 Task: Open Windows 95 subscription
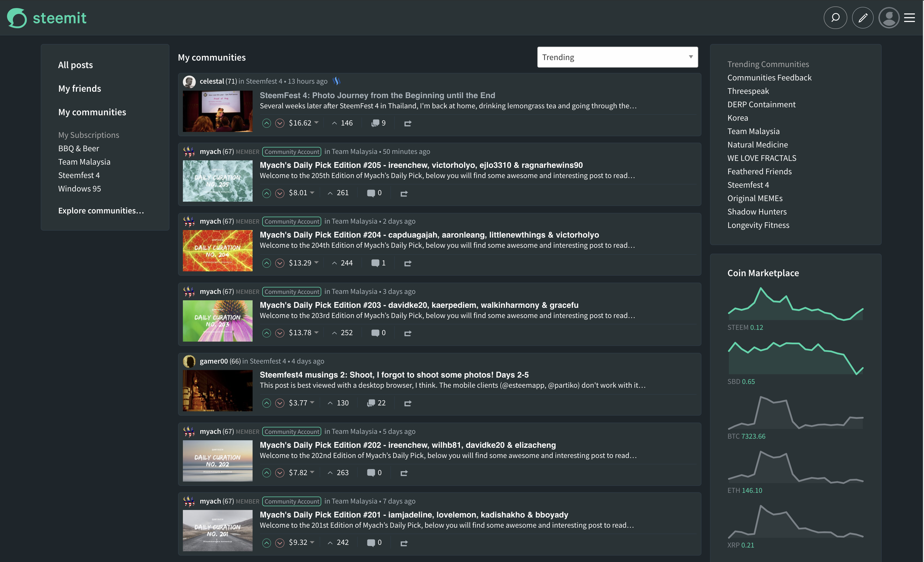[79, 188]
